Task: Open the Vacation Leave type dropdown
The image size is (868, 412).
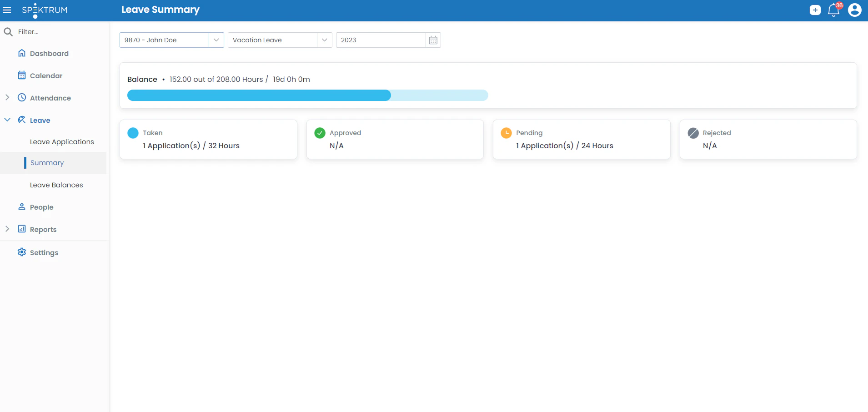Action: pos(324,40)
